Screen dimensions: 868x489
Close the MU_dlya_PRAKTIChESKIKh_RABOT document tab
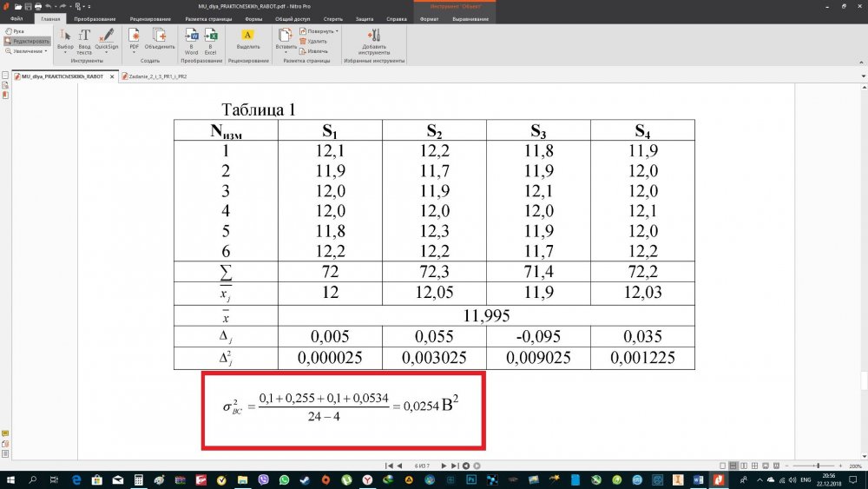[112, 76]
